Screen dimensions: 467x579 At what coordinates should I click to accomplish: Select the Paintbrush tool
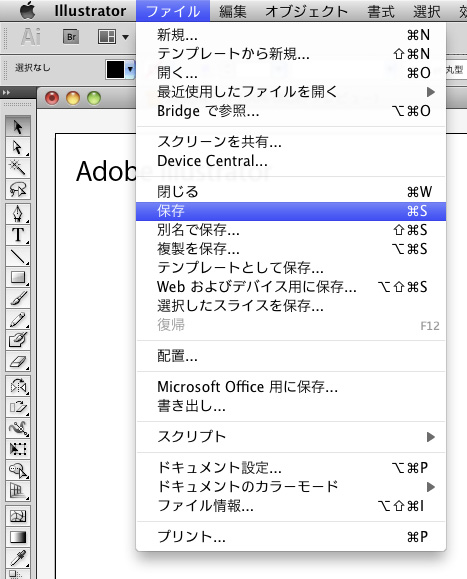tap(18, 298)
